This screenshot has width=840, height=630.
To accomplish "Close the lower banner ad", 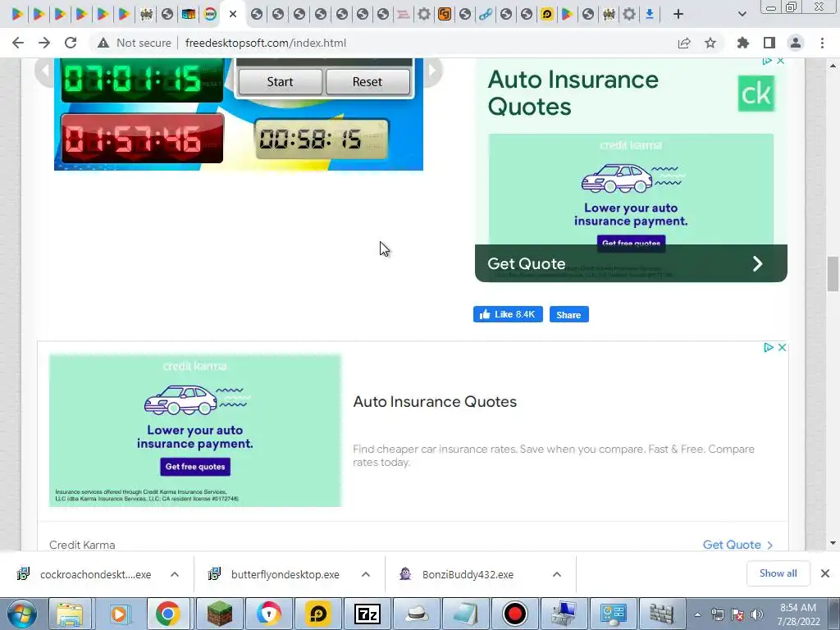I will coord(782,348).
